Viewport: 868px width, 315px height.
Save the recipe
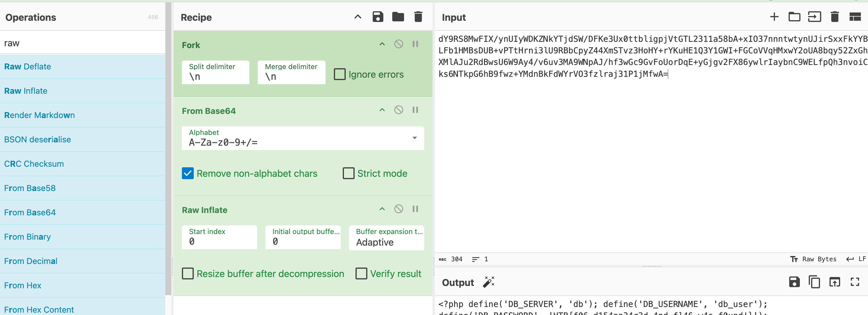tap(378, 17)
